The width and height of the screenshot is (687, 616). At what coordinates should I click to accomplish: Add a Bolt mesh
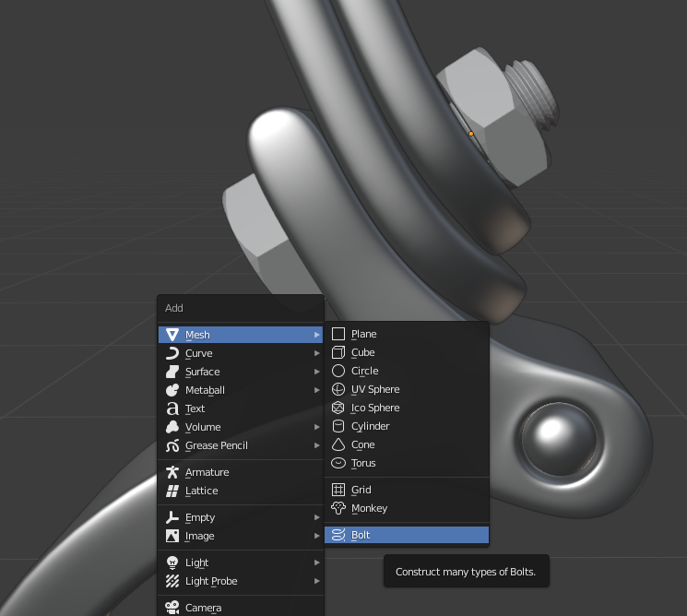(407, 535)
